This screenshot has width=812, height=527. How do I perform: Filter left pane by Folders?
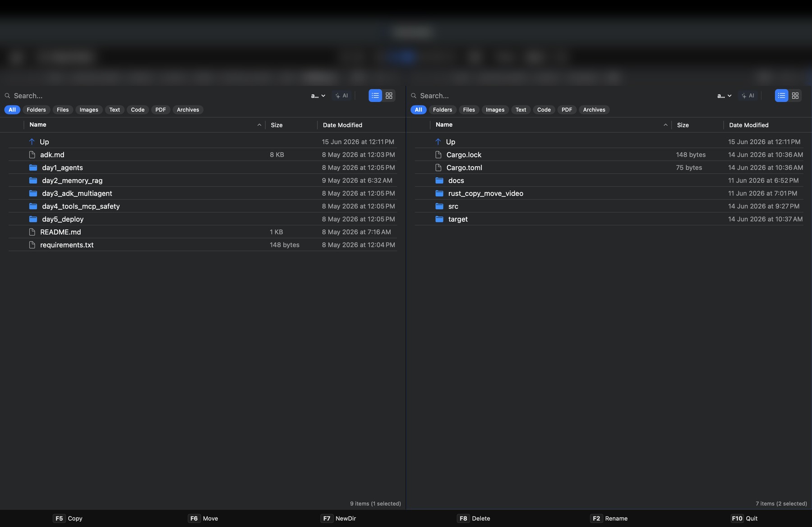pyautogui.click(x=36, y=110)
